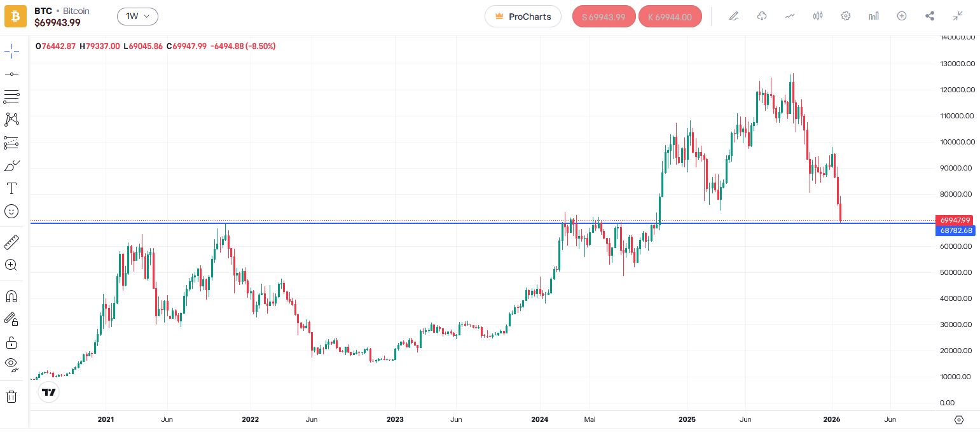This screenshot has width=980, height=432.
Task: Click the blue 68782.68 price line label
Action: [x=956, y=230]
